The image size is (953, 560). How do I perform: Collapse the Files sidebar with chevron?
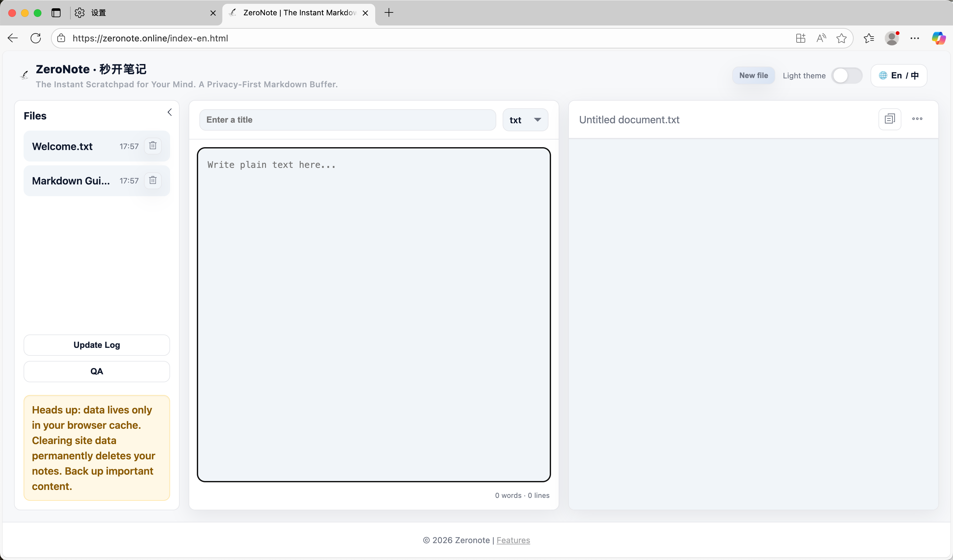pyautogui.click(x=169, y=112)
